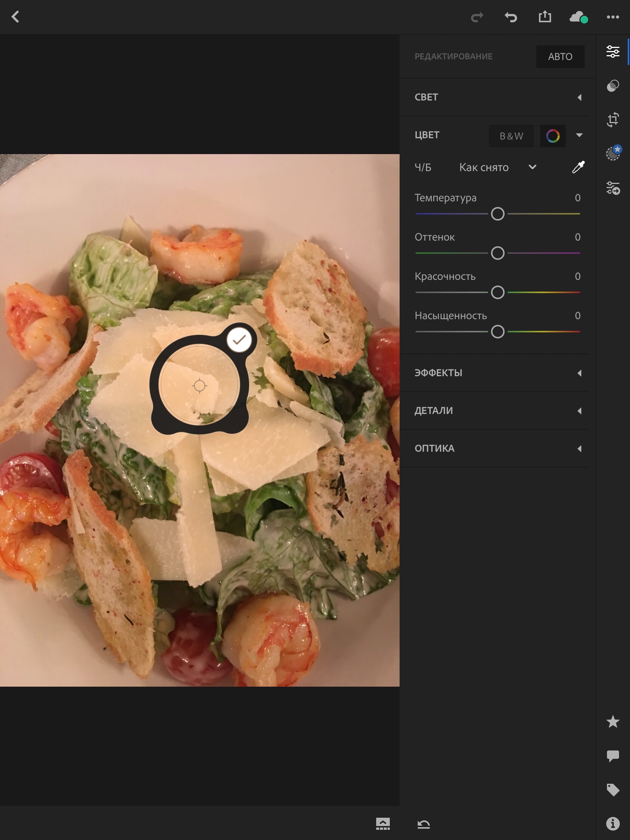The width and height of the screenshot is (630, 840).
Task: Open the Selective edits masking icon
Action: click(x=613, y=153)
